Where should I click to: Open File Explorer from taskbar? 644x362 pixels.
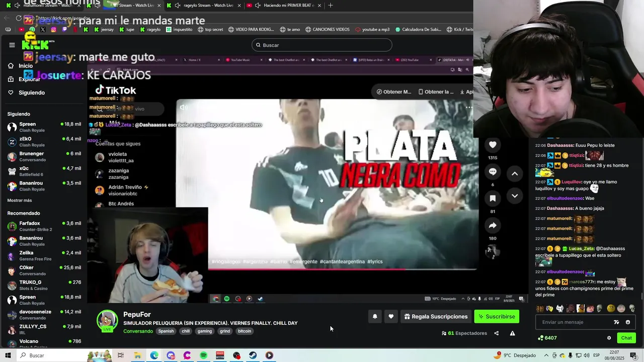pos(137,355)
